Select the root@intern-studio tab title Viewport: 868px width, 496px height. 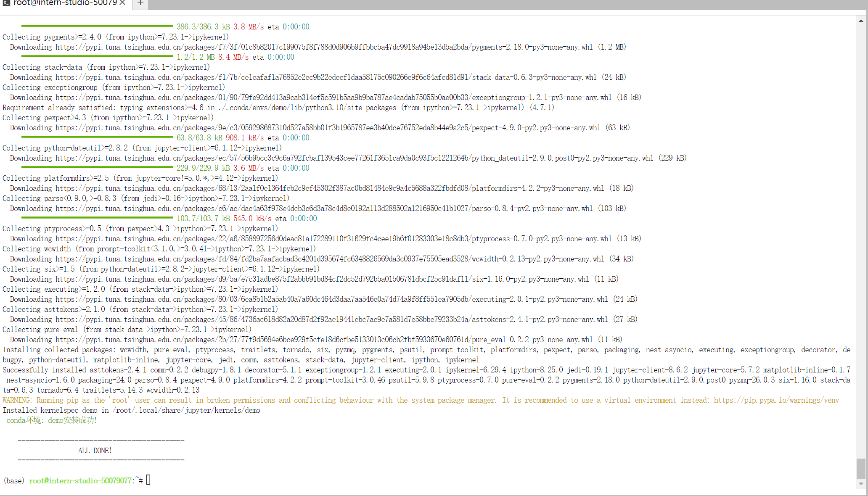(x=65, y=3)
